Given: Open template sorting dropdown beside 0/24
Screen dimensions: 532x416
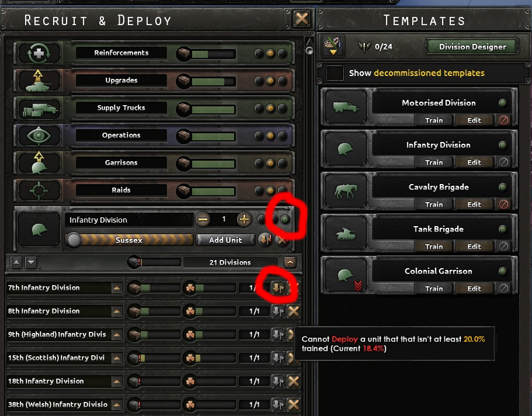Looking at the screenshot, I should (333, 46).
